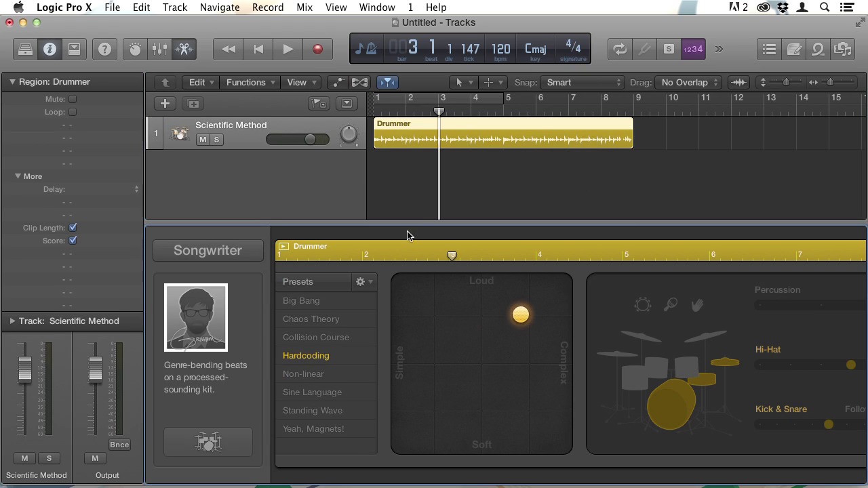Enable Cycle mode loop icon
The image size is (868, 488).
[620, 49]
